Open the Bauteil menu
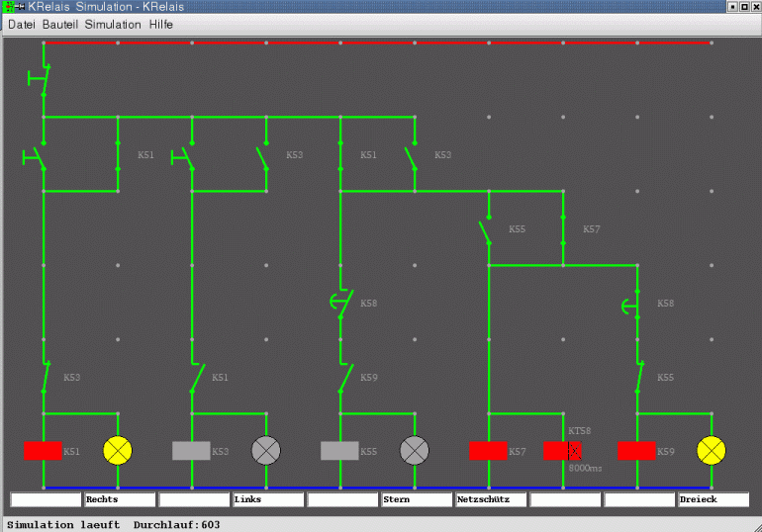Viewport: 762px width, 532px height. coord(61,24)
